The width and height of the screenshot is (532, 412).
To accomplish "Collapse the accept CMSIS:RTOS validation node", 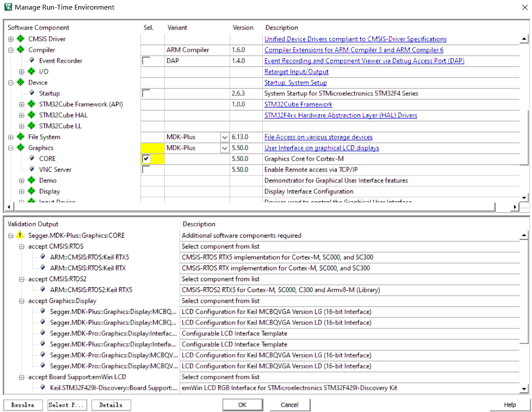I will pyautogui.click(x=22, y=247).
